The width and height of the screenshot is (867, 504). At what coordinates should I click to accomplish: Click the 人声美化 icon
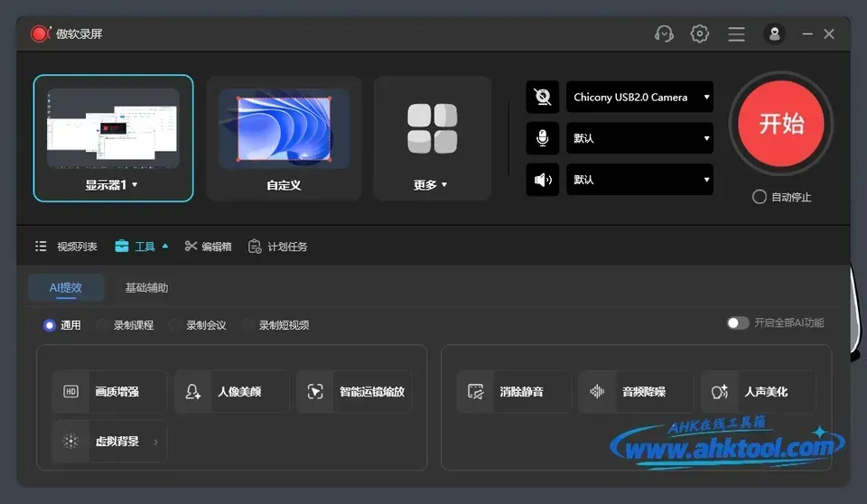tap(720, 392)
